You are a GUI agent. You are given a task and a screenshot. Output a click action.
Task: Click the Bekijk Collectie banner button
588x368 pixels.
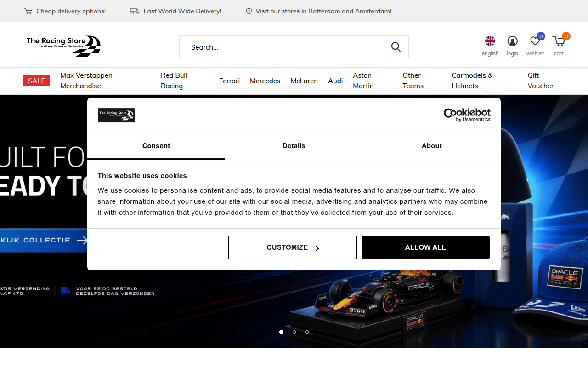(x=44, y=240)
